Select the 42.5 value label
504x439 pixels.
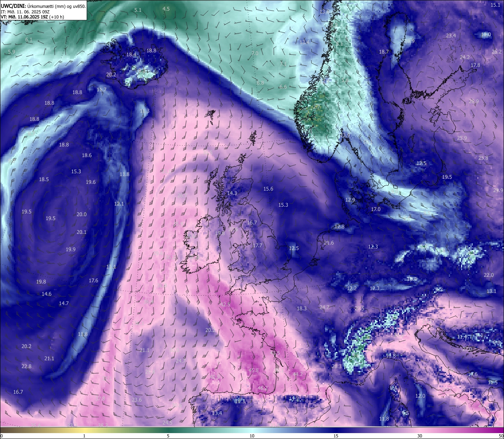click(x=225, y=304)
